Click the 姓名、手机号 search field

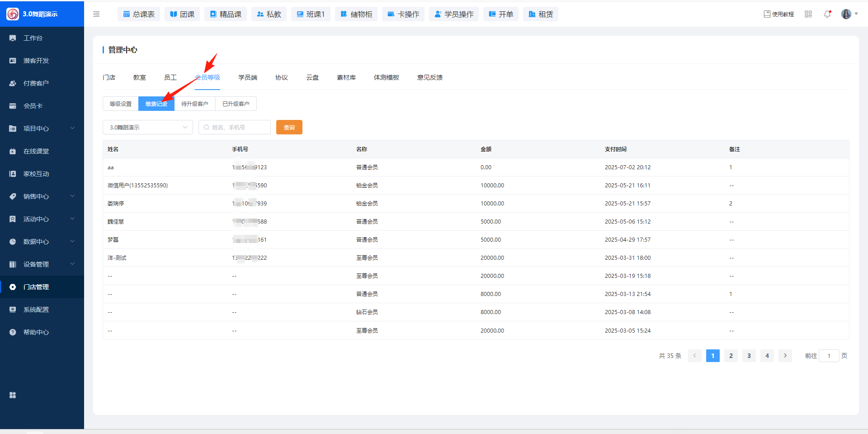tap(235, 127)
